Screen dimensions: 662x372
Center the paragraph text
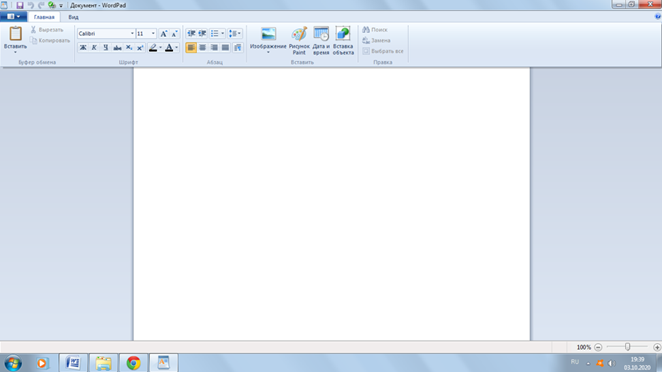(x=202, y=48)
